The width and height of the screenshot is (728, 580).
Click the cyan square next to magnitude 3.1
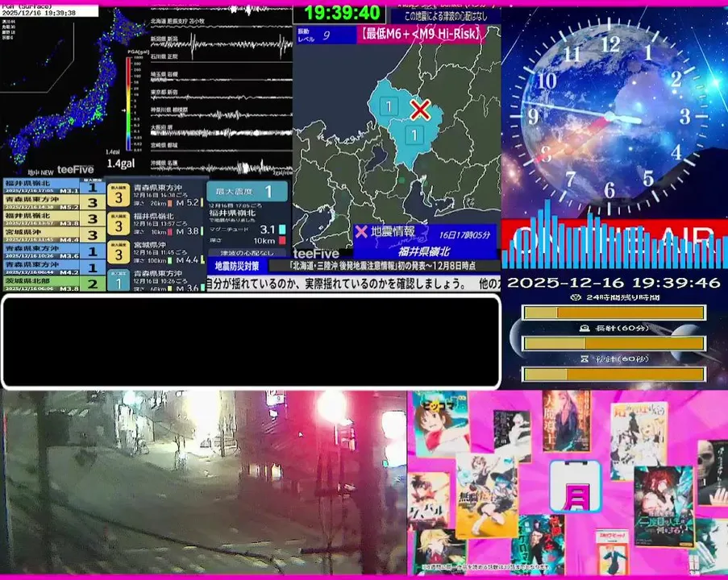282,230
